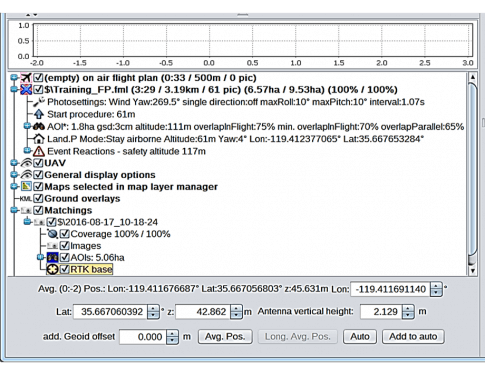The height and width of the screenshot is (375, 485).
Task: Select Land.P Mode:Stay airborne row
Action: pos(235,139)
